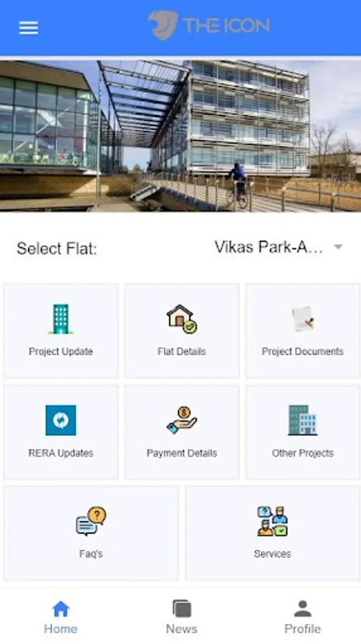
Task: Click the Project Update label text
Action: pos(61,351)
